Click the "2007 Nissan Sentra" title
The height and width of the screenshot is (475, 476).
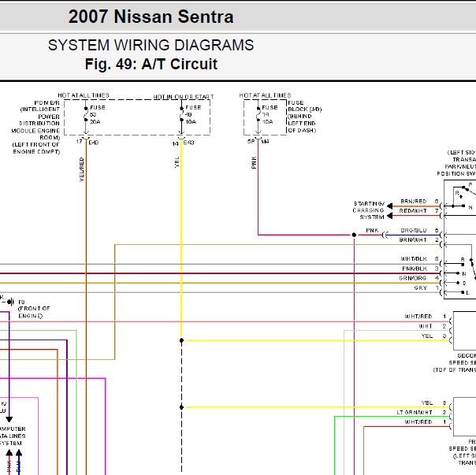click(151, 17)
